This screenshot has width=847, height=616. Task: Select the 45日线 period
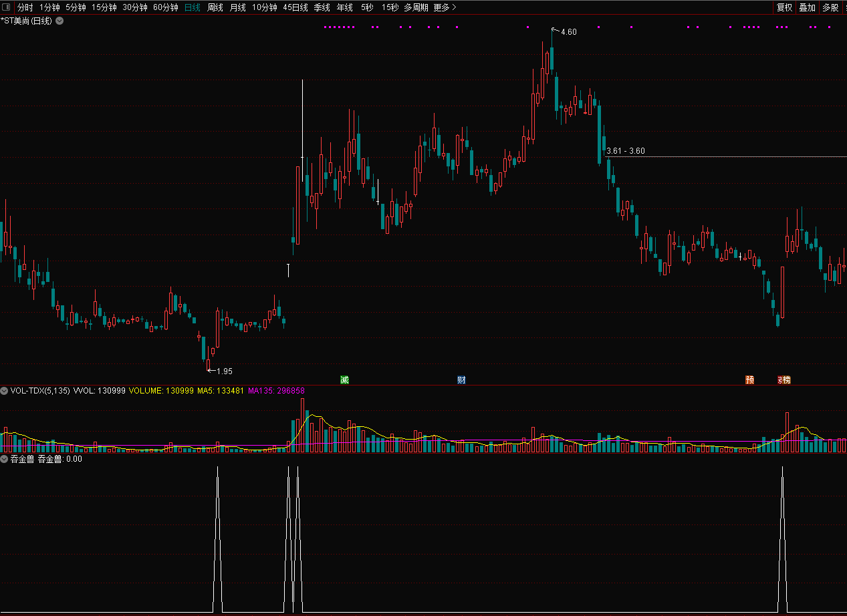pos(295,7)
